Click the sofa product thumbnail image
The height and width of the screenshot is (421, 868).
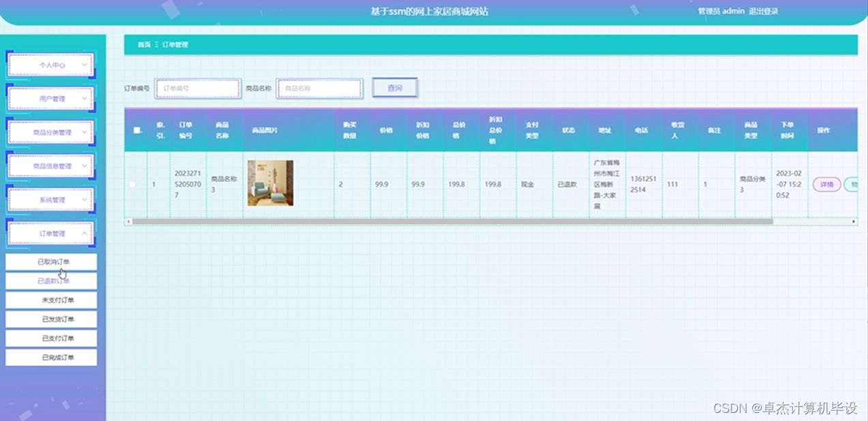[270, 183]
